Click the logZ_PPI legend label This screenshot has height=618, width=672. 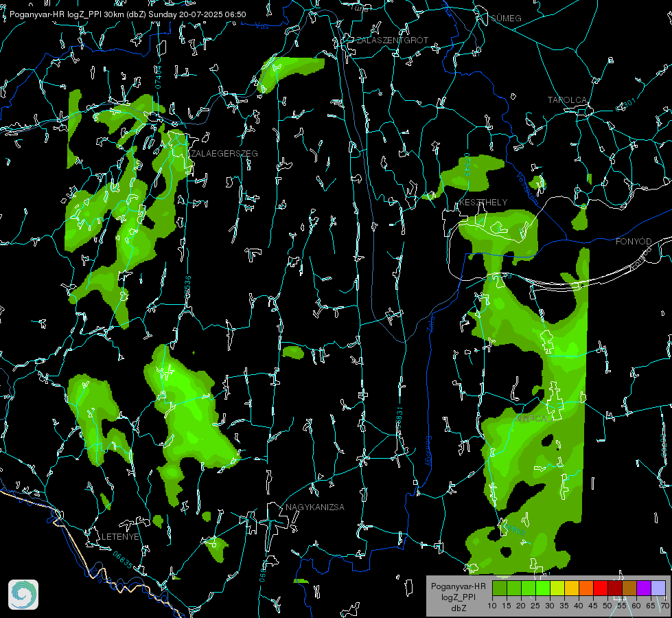point(458,597)
